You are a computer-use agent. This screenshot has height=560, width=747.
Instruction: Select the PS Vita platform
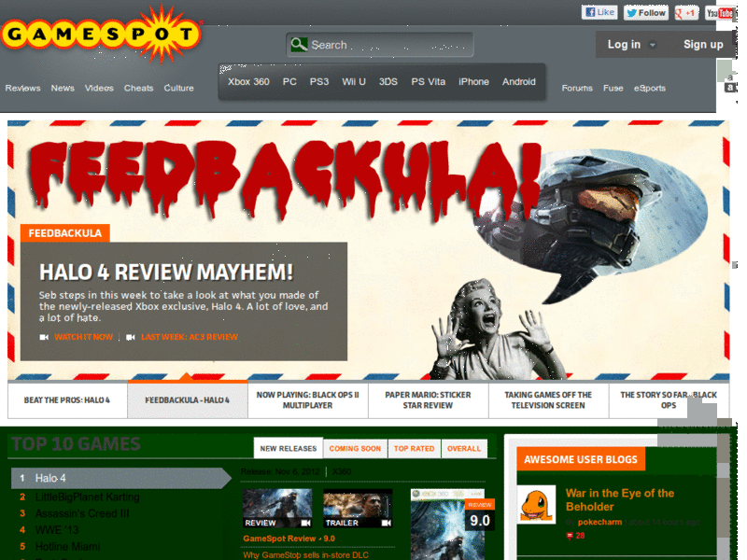pos(429,82)
